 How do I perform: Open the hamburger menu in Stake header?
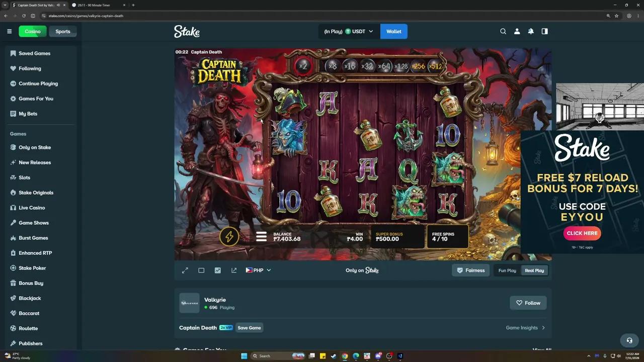[9, 31]
